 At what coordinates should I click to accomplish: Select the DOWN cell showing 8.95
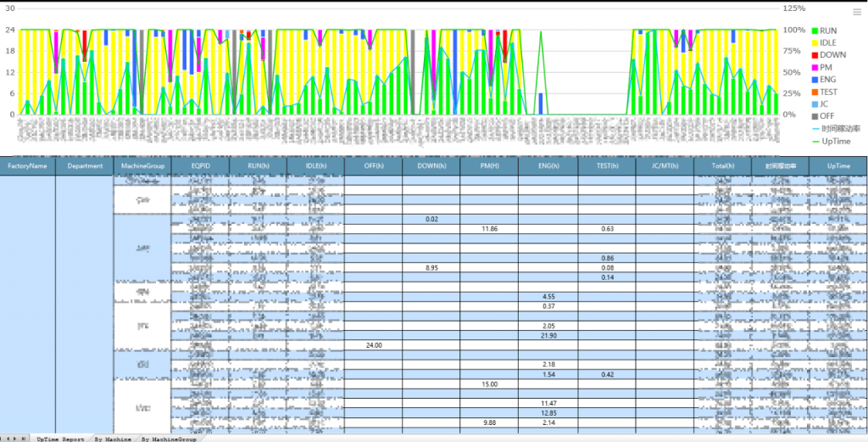(431, 267)
